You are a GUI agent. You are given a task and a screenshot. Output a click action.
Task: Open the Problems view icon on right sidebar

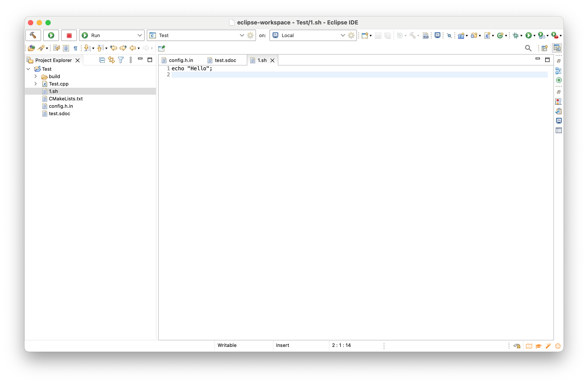tap(559, 111)
